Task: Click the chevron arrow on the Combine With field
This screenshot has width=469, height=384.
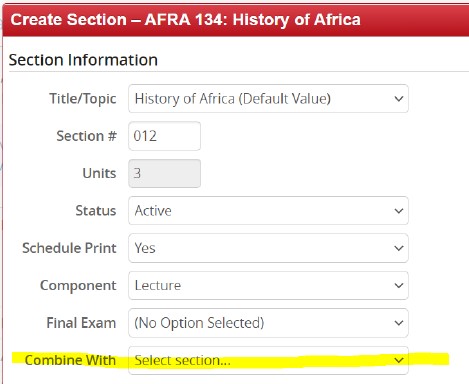Action: 399,360
